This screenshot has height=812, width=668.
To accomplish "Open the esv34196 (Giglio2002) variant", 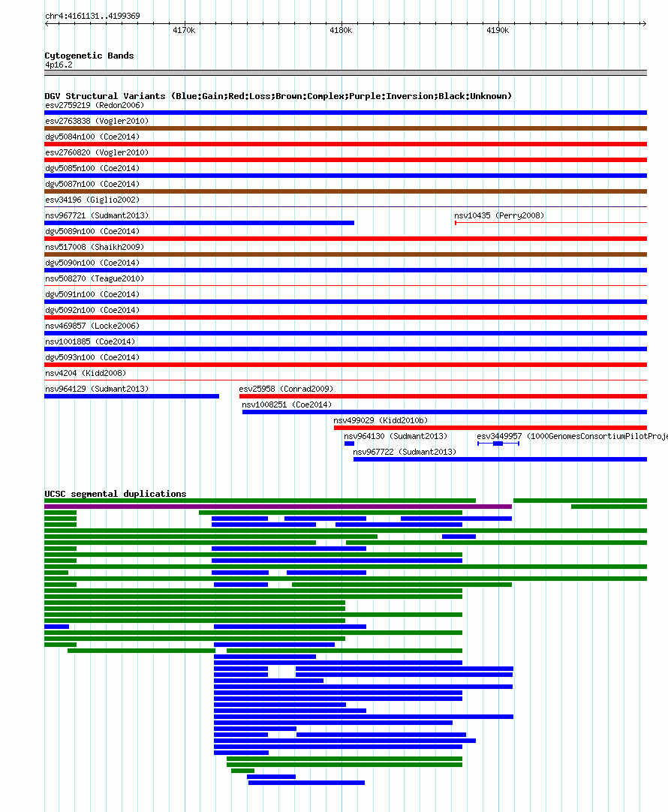I will click(92, 200).
